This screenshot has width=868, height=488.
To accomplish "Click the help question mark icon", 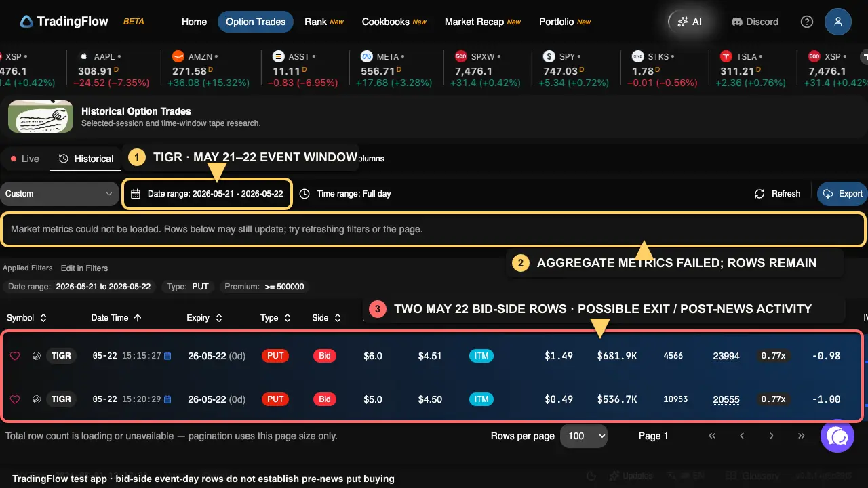I will [806, 22].
